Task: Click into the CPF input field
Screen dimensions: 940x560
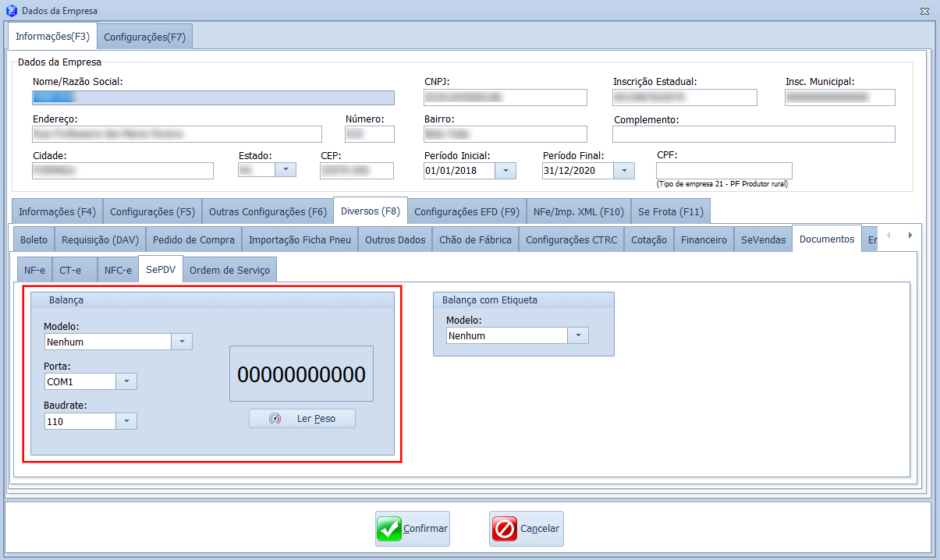Action: [x=723, y=171]
